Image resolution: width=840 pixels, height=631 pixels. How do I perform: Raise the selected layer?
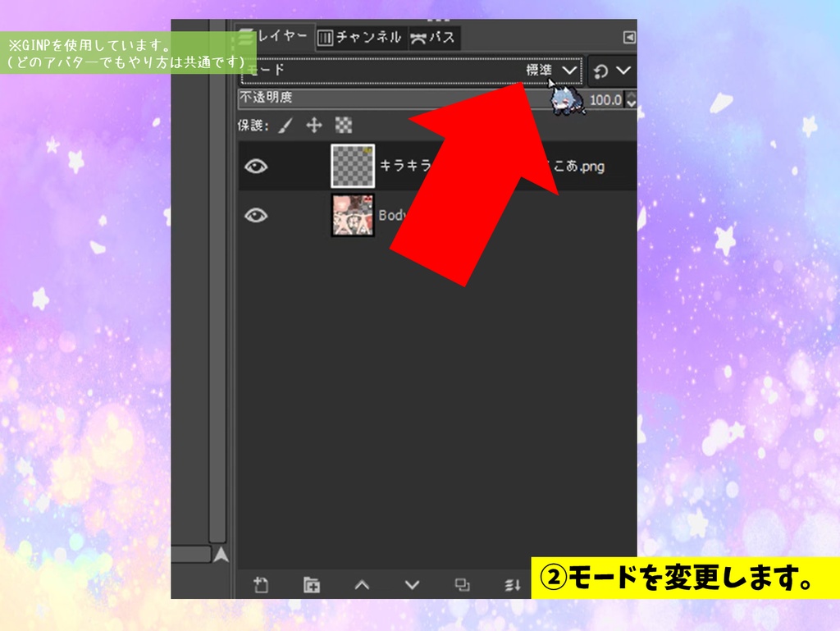click(363, 584)
